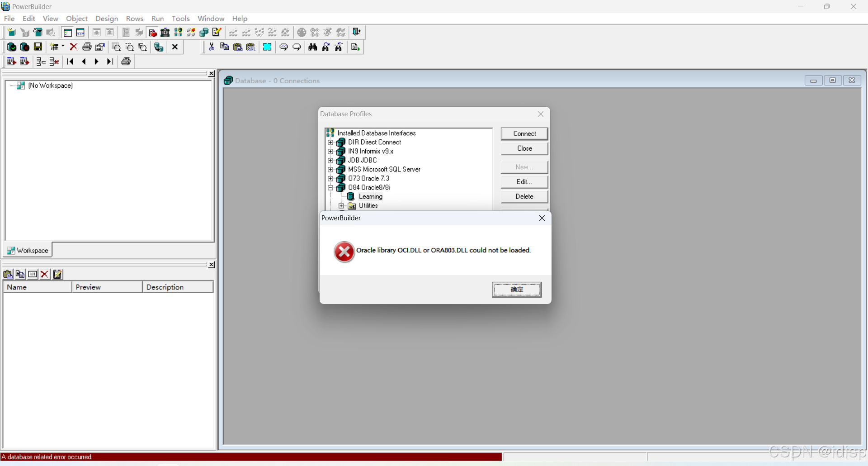Select the (No Workspace) tree item

click(50, 86)
